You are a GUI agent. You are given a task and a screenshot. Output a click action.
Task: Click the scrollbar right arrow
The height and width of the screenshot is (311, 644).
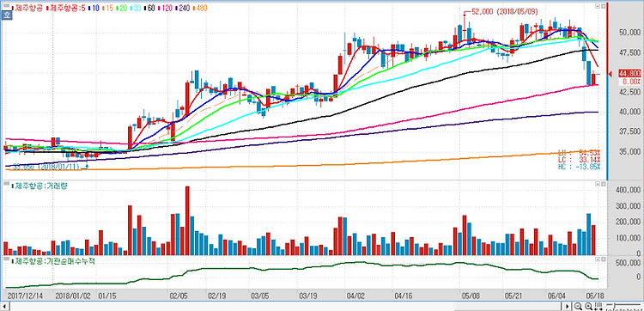click(x=568, y=307)
